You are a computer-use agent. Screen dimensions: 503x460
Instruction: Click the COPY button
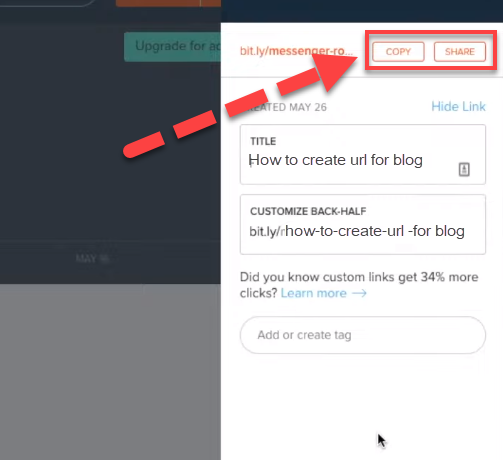tap(398, 52)
